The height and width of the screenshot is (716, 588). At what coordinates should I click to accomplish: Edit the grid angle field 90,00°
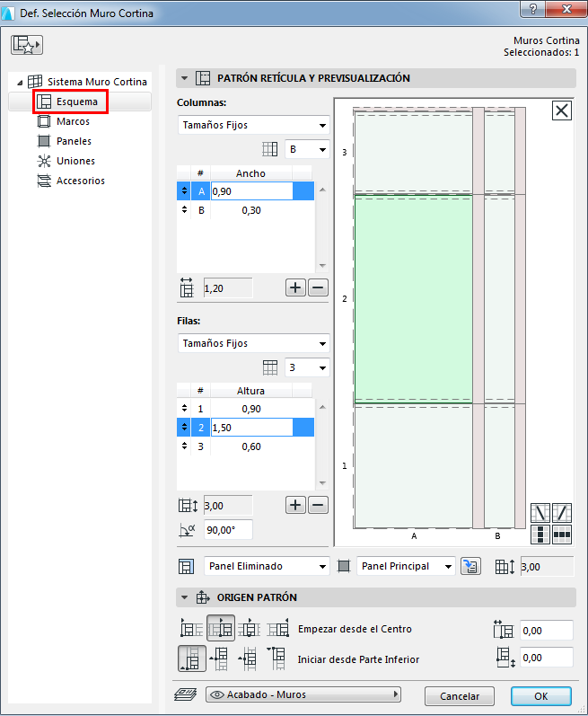228,530
